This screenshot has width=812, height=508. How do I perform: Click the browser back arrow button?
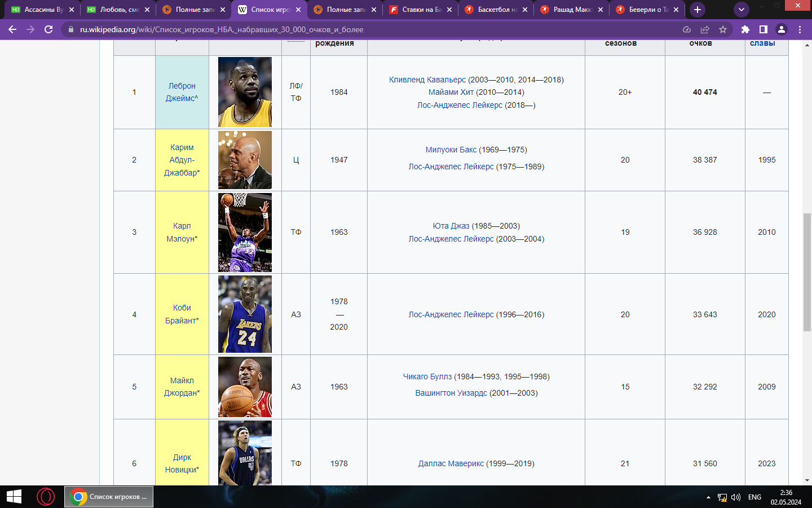(x=12, y=29)
